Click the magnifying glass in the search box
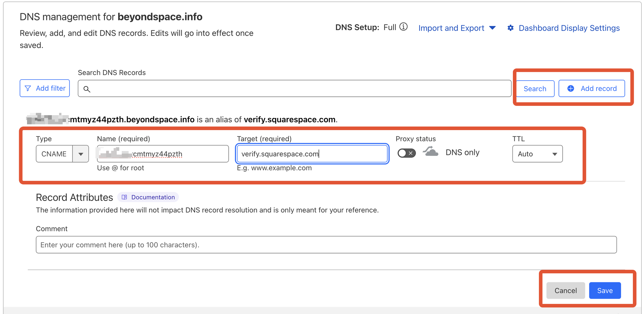The width and height of the screenshot is (644, 314). [87, 89]
